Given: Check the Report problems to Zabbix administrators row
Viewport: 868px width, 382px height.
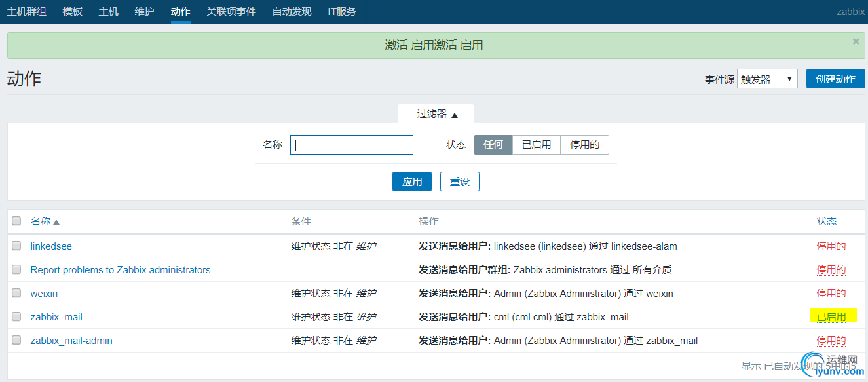Looking at the screenshot, I should [x=16, y=269].
